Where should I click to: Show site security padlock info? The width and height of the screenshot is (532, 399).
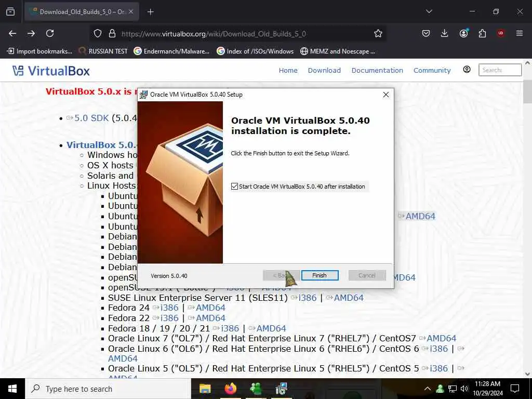112,33
